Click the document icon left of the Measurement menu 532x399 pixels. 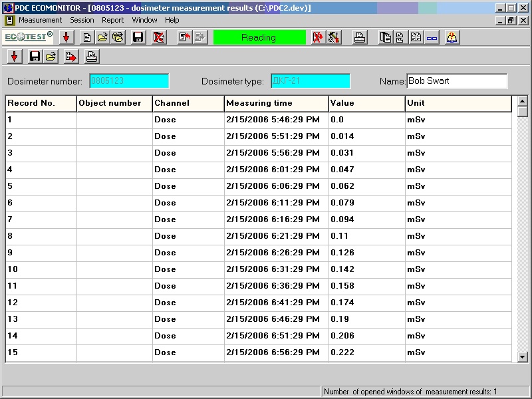tap(10, 21)
